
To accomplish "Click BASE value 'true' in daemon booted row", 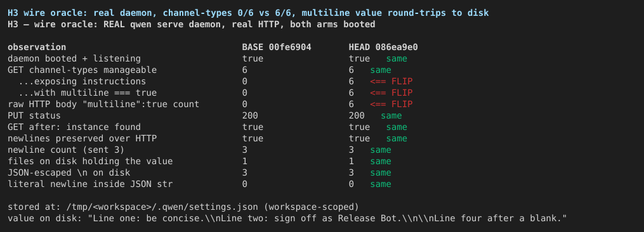I will click(253, 59).
